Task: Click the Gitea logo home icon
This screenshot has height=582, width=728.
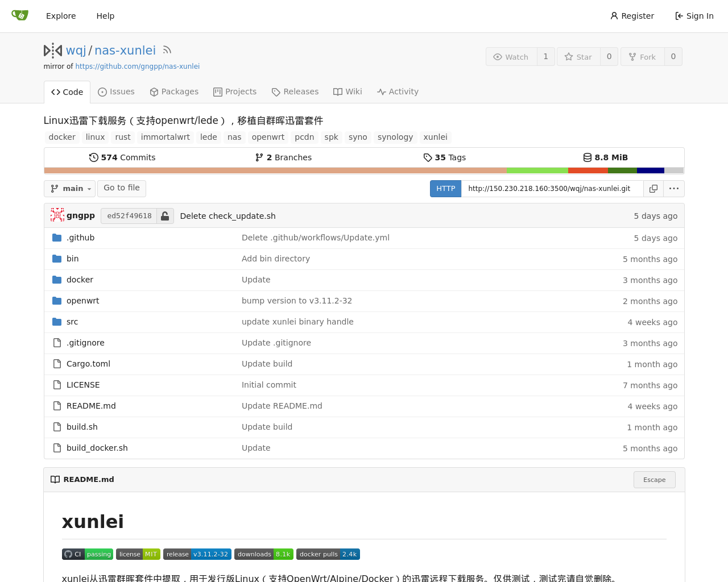Action: (20, 15)
